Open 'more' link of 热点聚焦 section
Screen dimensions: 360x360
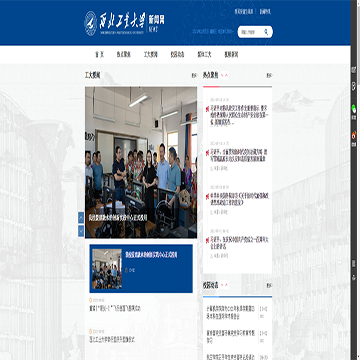[269, 76]
